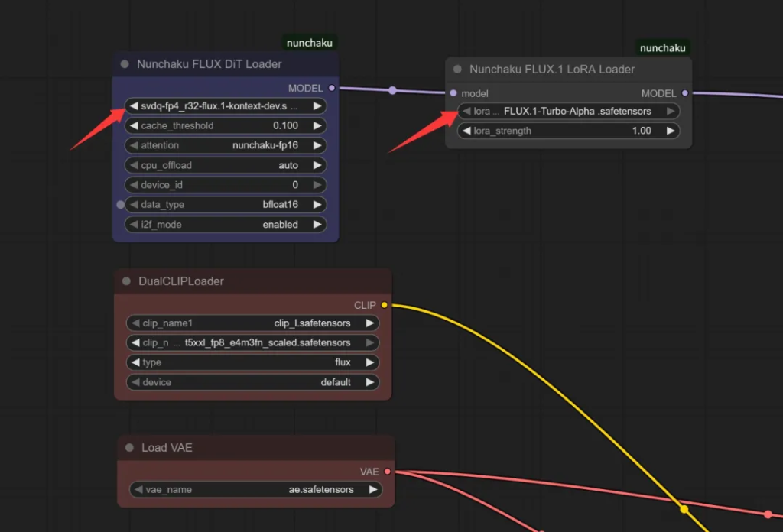783x532 pixels.
Task: Click the MODEL output socket of DiT Loader
Action: point(332,89)
